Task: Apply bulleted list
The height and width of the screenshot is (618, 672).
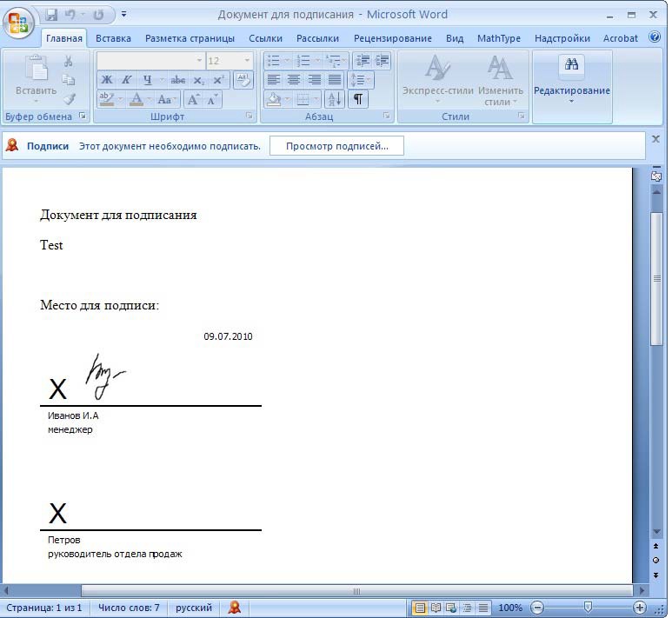Action: 274,61
